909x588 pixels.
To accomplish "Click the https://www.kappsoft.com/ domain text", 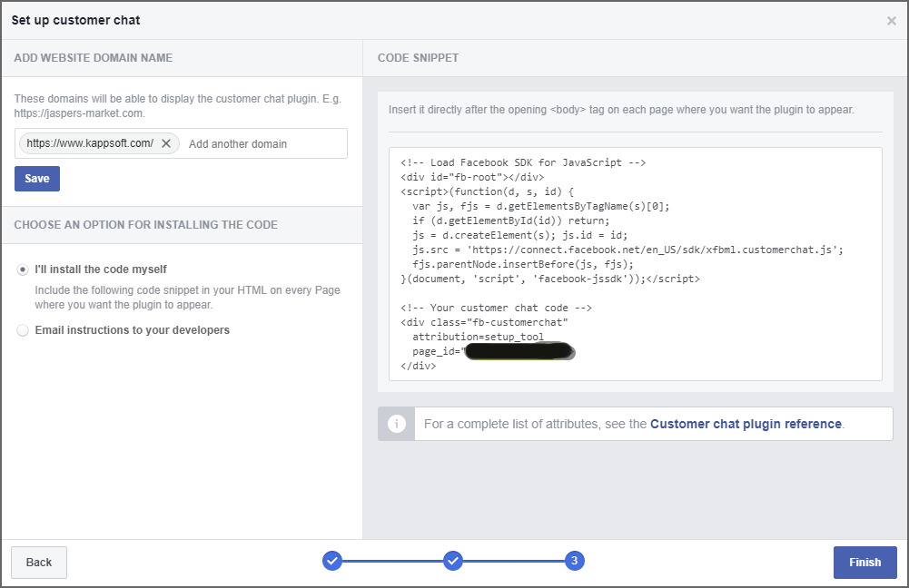I will (90, 143).
